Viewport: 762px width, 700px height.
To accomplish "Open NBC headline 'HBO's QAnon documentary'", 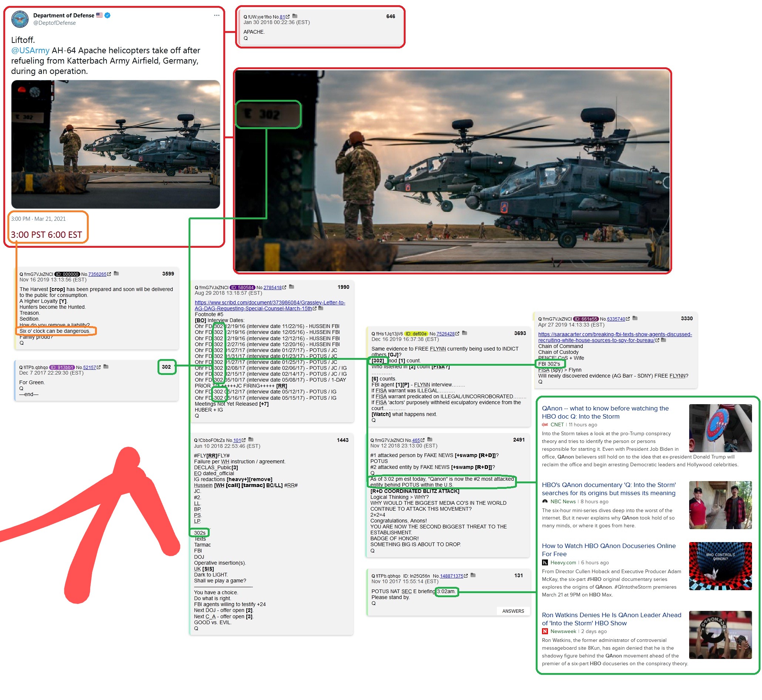I will 609,488.
